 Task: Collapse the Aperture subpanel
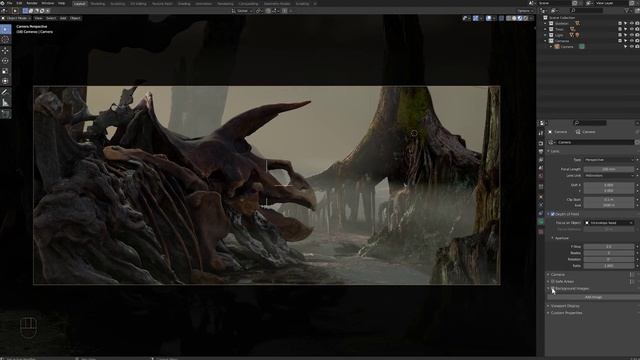coord(553,238)
